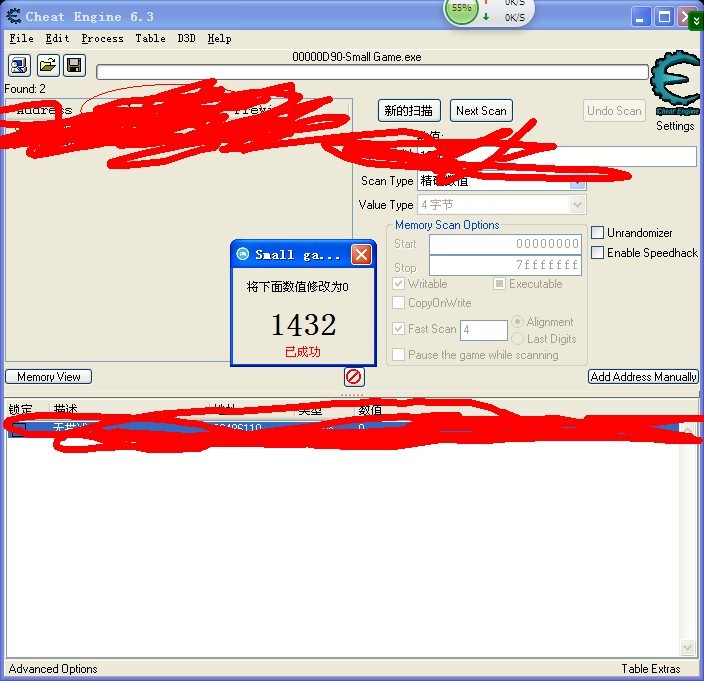Viewport: 704px width, 681px height.
Task: Click the Undo Scan button
Action: pos(614,111)
